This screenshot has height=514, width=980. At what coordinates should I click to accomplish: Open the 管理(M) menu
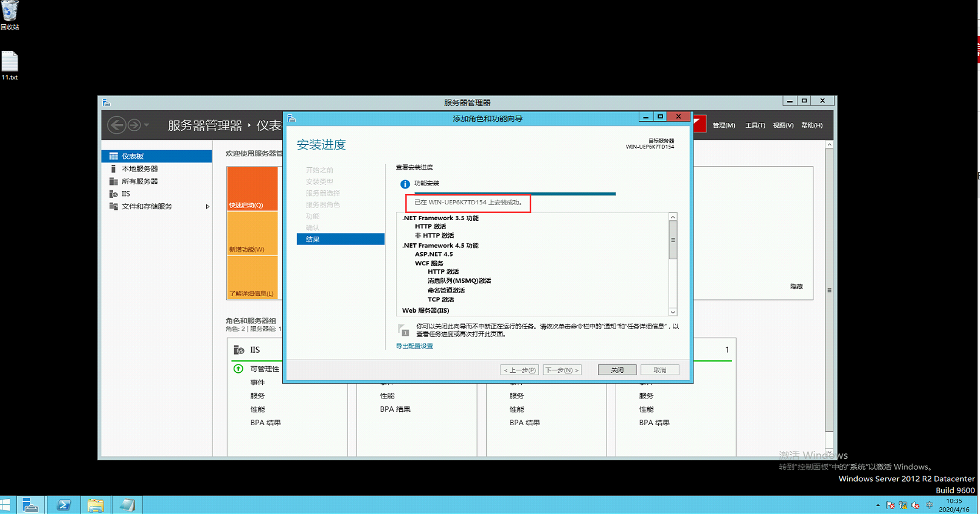click(724, 125)
